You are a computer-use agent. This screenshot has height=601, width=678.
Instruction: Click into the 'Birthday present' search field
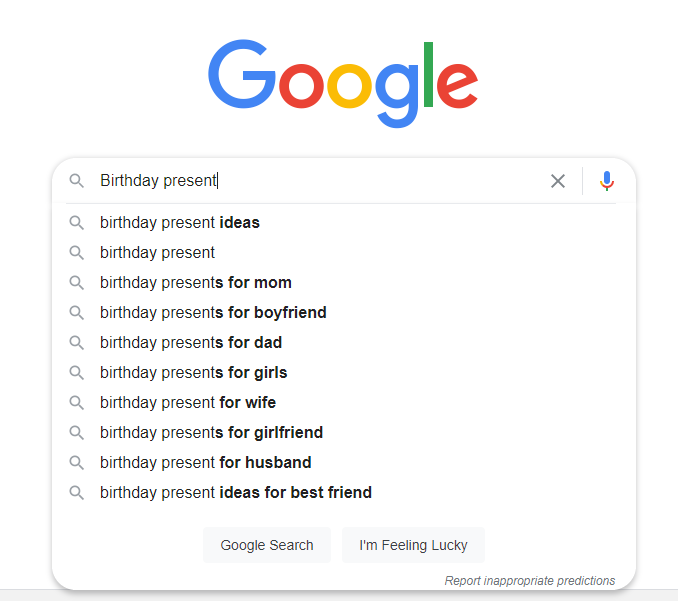320,181
